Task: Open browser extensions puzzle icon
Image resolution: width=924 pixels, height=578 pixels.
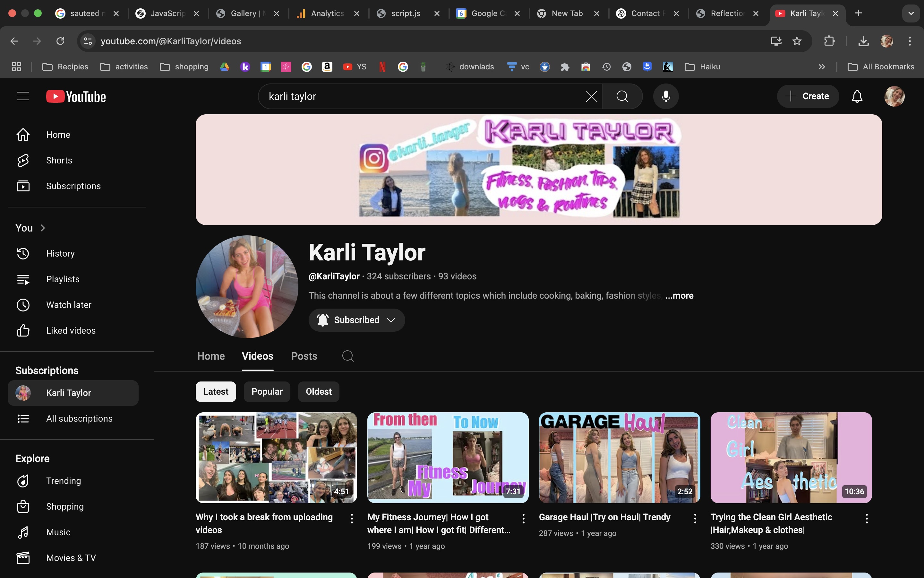Action: coord(829,41)
